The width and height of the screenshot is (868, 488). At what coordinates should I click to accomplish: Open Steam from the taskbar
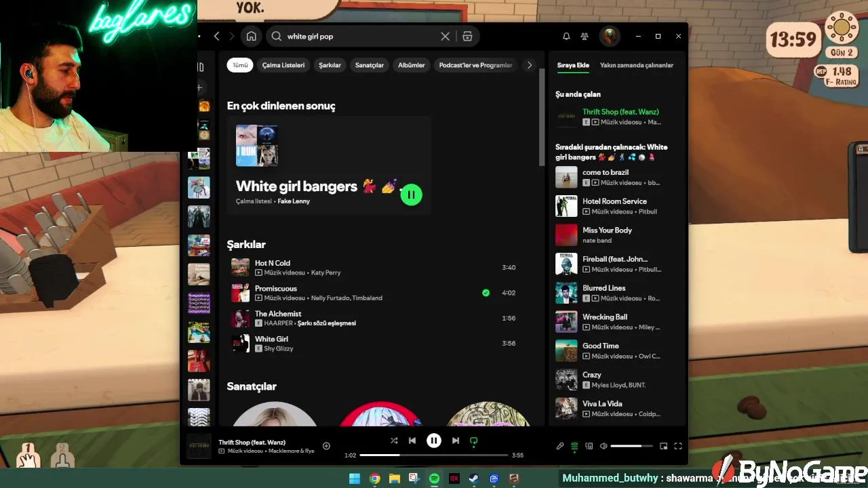[x=474, y=479]
